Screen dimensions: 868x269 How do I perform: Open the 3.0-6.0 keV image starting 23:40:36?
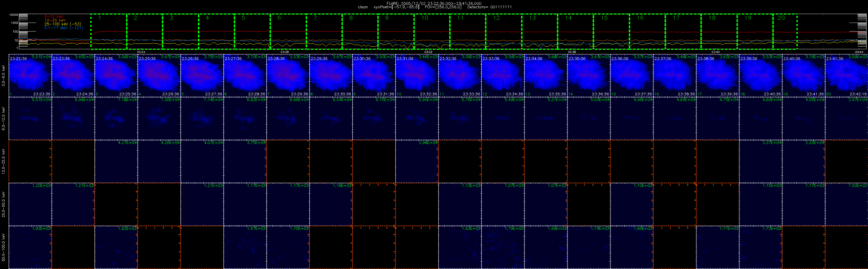803,76
